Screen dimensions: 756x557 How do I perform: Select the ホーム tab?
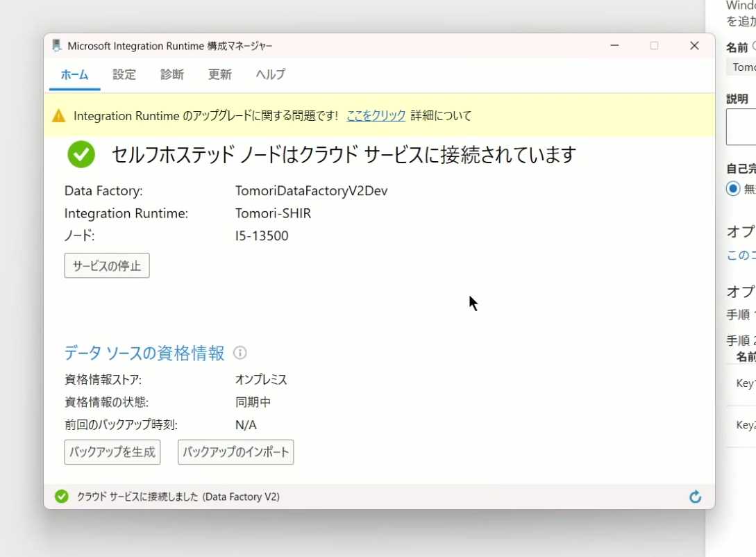point(74,75)
